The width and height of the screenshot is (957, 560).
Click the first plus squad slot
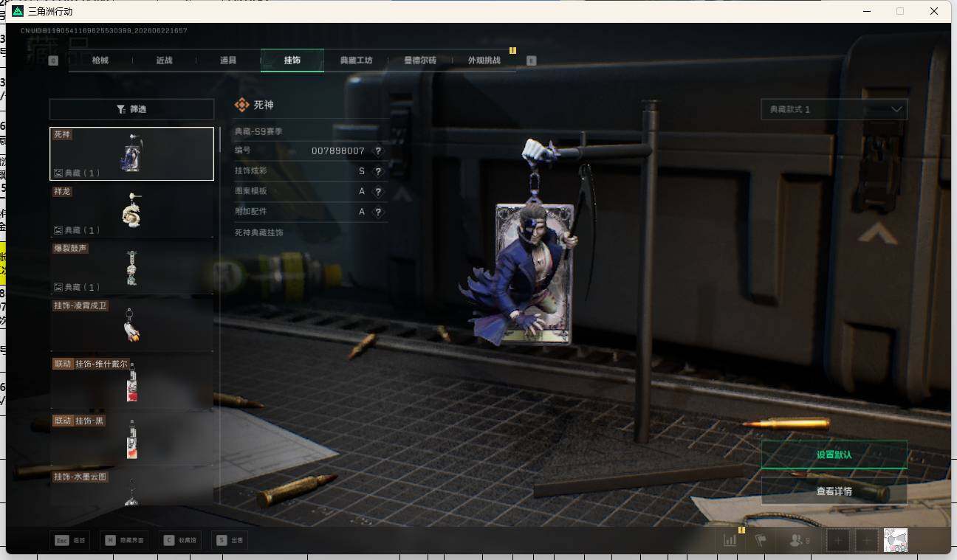[x=838, y=540]
